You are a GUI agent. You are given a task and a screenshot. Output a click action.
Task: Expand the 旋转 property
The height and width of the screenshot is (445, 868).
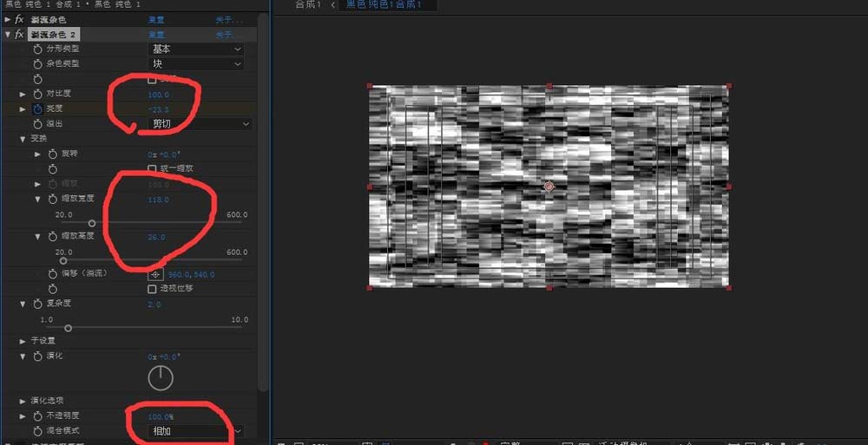point(37,154)
